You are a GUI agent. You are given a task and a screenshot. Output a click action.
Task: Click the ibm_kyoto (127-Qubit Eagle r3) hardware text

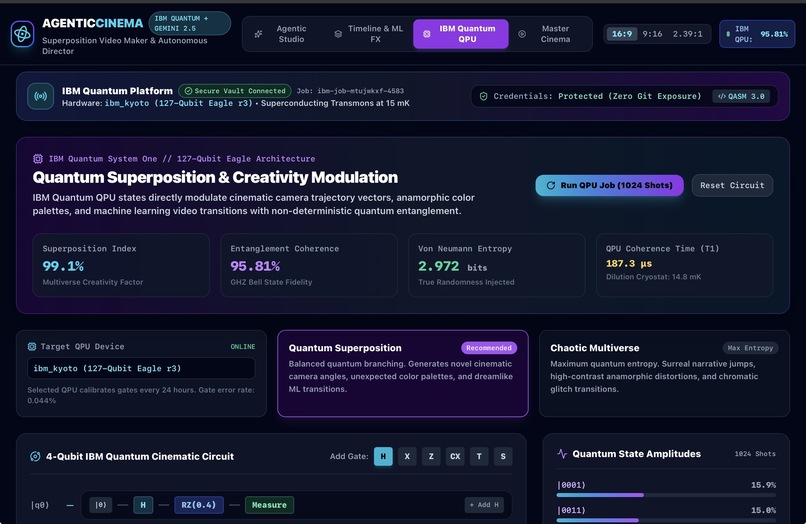(178, 103)
